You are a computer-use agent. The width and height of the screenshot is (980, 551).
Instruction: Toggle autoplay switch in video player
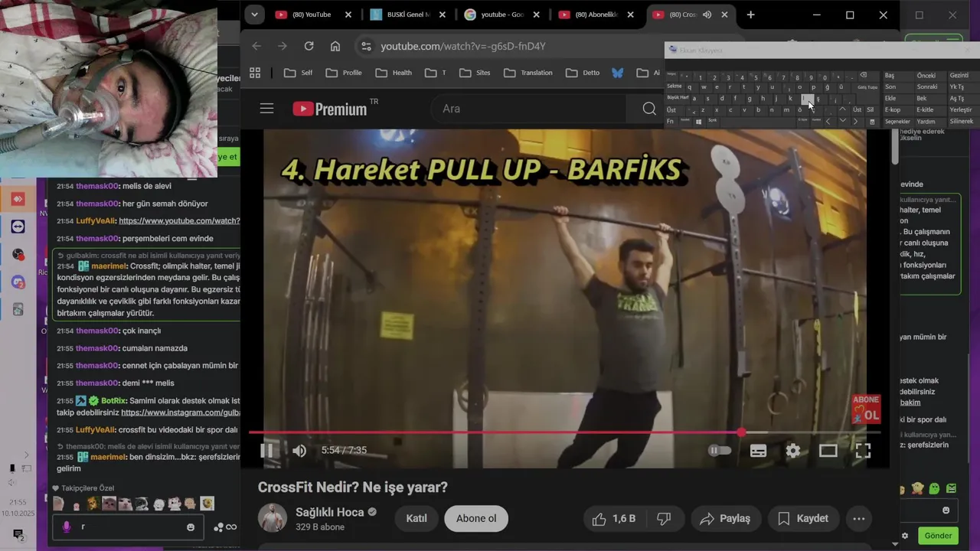[720, 451]
